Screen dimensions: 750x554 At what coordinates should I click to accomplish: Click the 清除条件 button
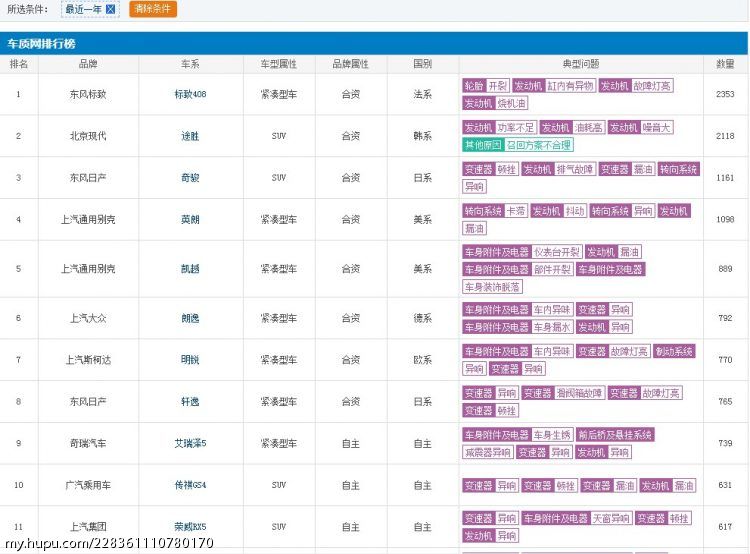pos(153,9)
